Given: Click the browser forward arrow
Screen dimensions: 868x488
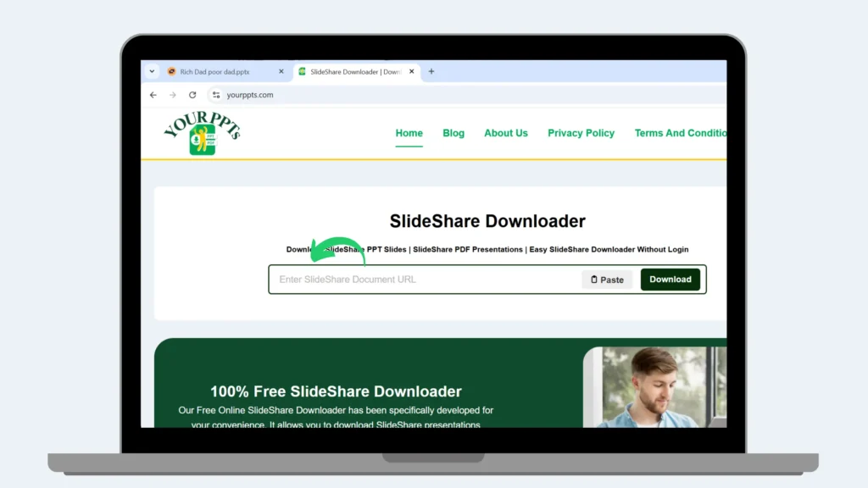Looking at the screenshot, I should coord(173,95).
